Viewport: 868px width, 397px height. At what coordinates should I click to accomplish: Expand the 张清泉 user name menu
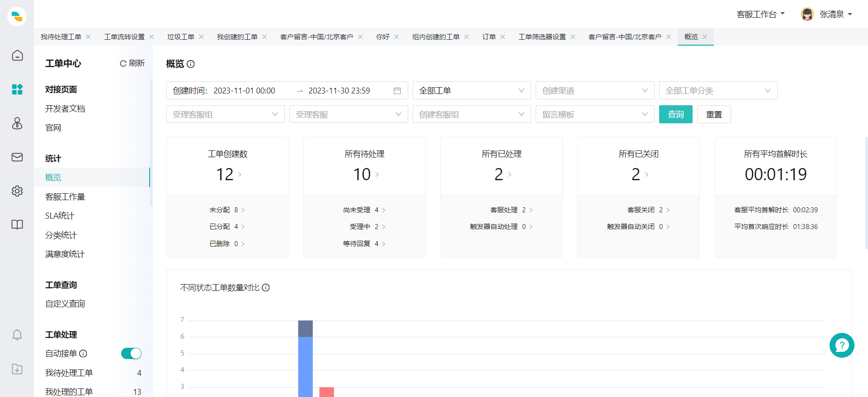click(x=836, y=14)
